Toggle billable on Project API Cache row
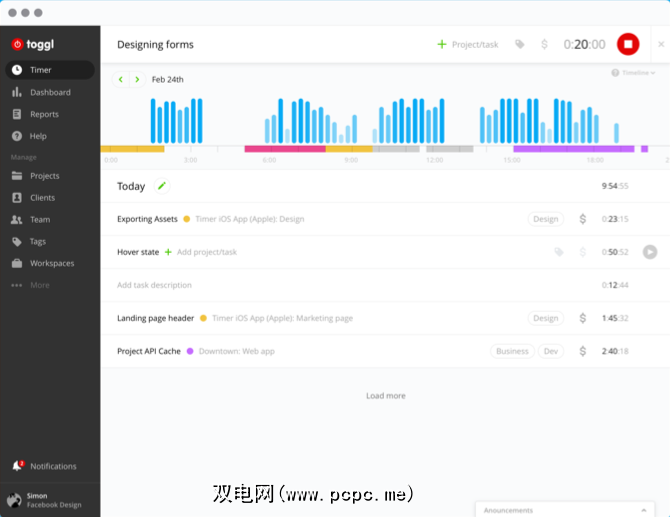The image size is (670, 517). (x=582, y=351)
